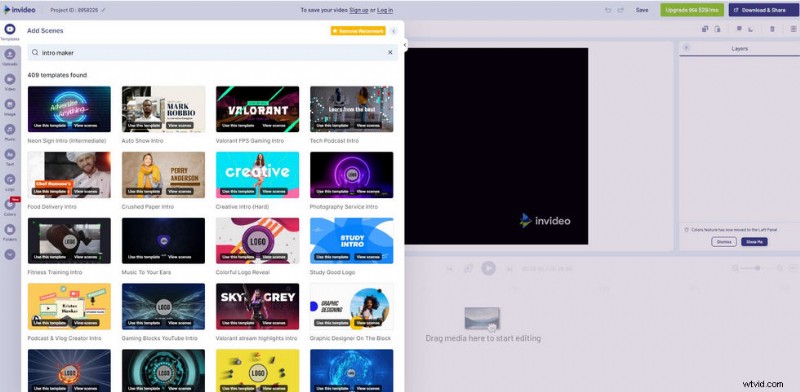Skip to the next scene
The width and height of the screenshot is (800, 392).
click(x=510, y=268)
